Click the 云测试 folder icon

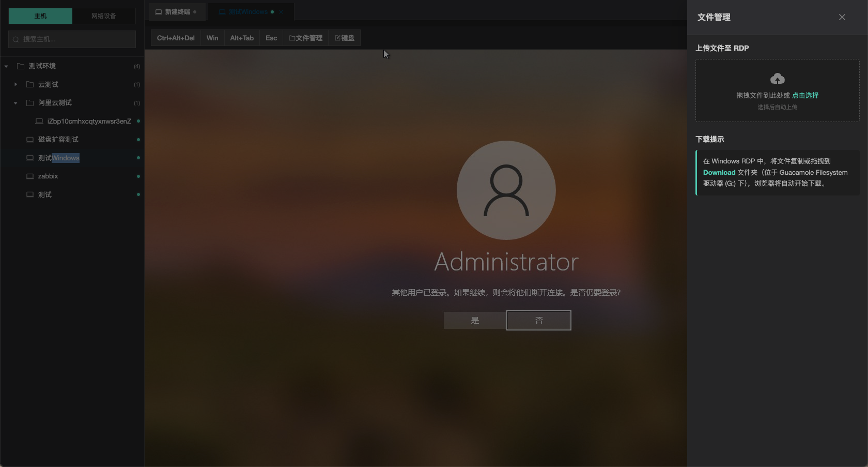30,84
